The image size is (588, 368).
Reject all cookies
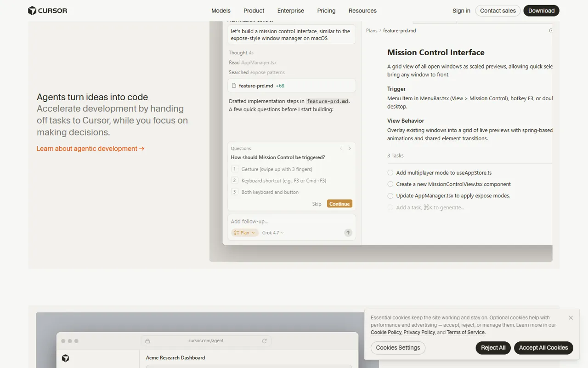click(x=493, y=348)
